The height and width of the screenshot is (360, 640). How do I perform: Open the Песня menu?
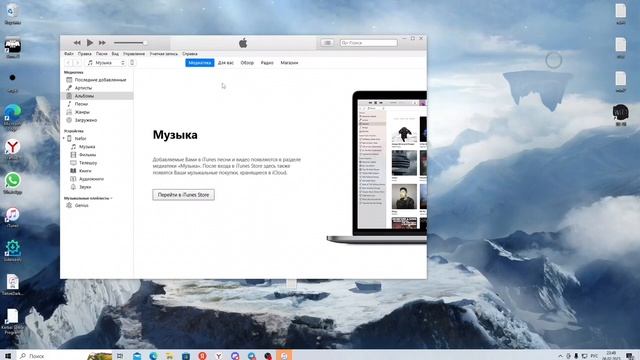102,53
